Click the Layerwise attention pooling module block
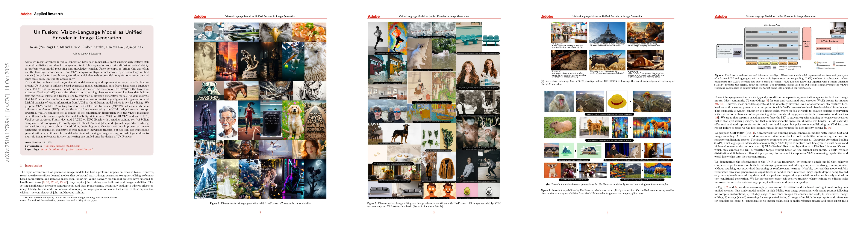868x225 pixels. coord(807,44)
